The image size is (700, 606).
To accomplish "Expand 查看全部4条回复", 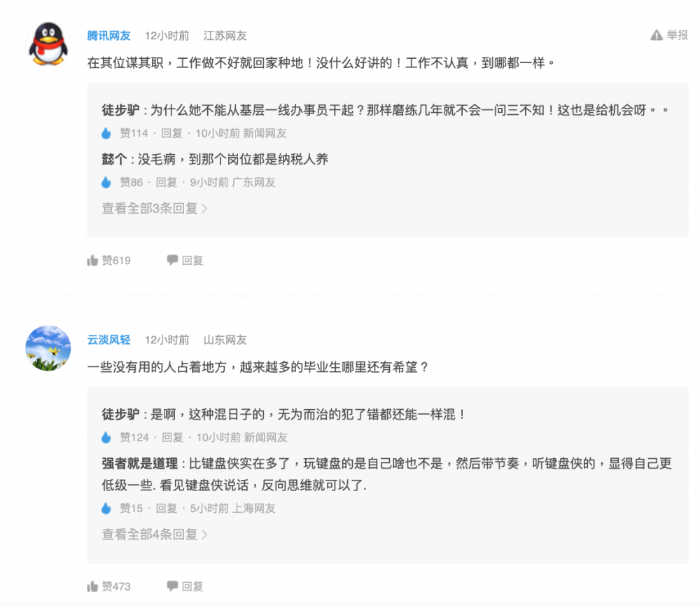I will [155, 535].
